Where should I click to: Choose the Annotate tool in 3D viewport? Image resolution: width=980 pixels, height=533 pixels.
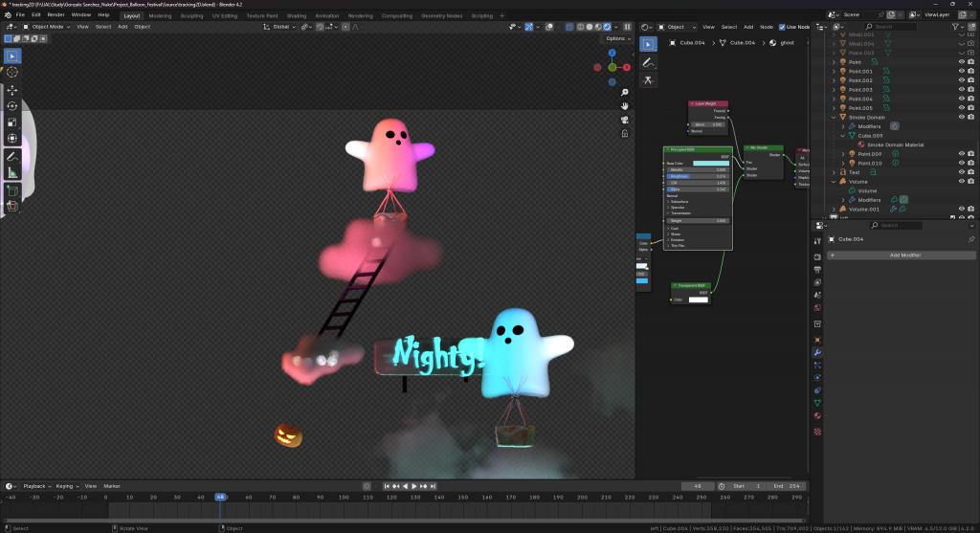(11, 157)
